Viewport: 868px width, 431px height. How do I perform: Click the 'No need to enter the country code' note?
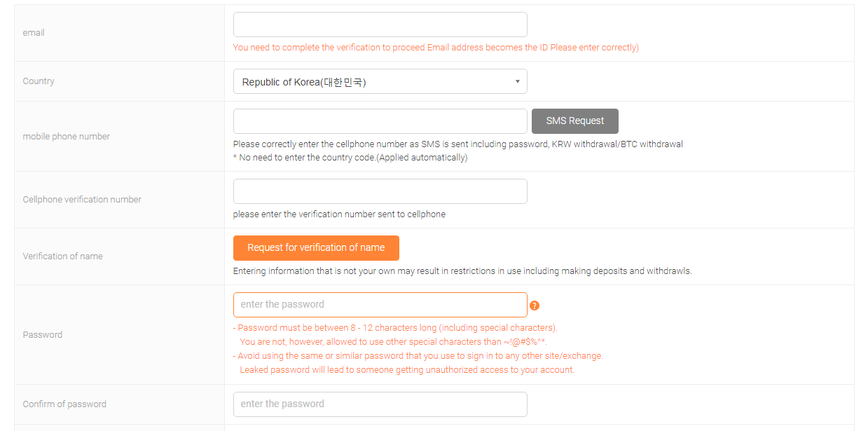(350, 158)
